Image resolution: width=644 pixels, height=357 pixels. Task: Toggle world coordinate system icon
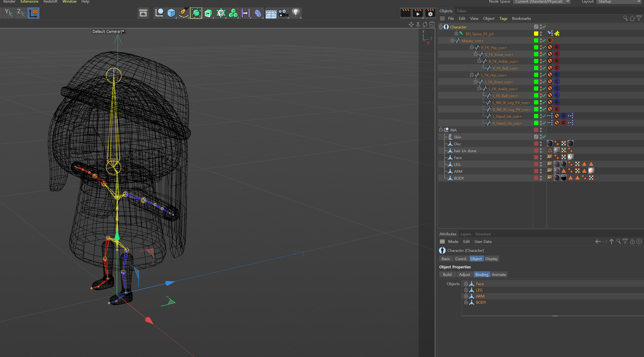pyautogui.click(x=33, y=13)
